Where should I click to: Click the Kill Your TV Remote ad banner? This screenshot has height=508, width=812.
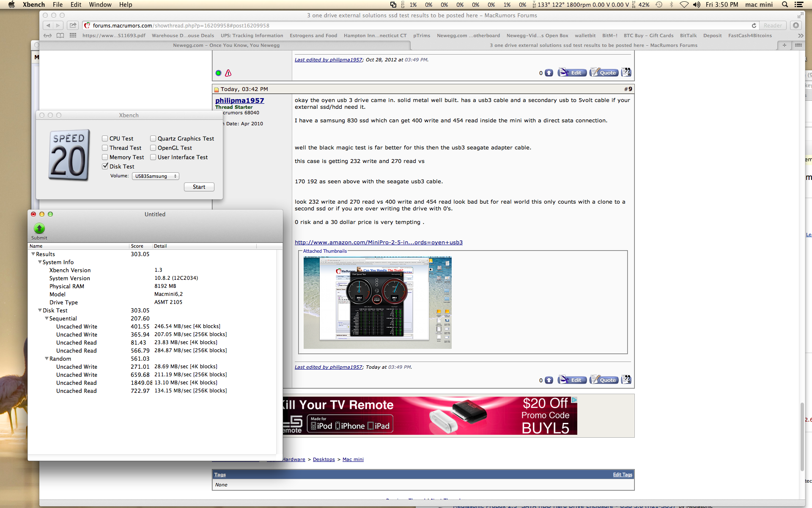pyautogui.click(x=430, y=416)
